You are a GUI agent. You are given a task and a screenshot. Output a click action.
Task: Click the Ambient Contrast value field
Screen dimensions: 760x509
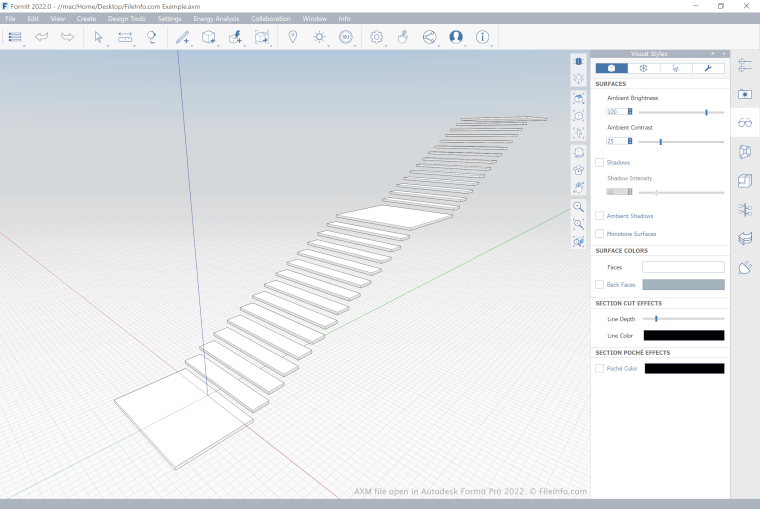click(615, 141)
